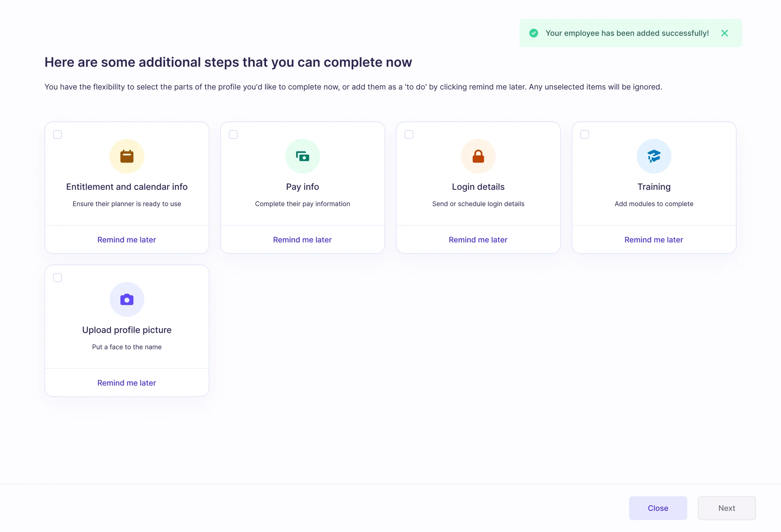
Task: Click Remind me later for Login details
Action: [x=478, y=240]
